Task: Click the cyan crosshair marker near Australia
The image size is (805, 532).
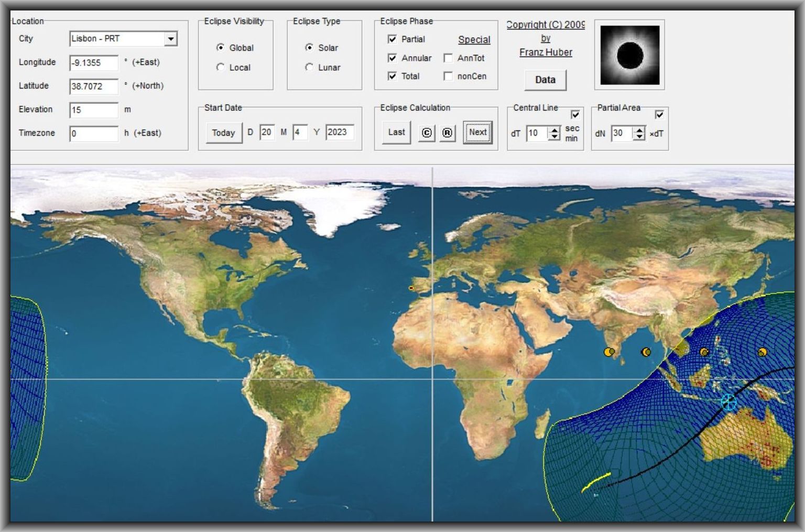Action: [x=728, y=403]
